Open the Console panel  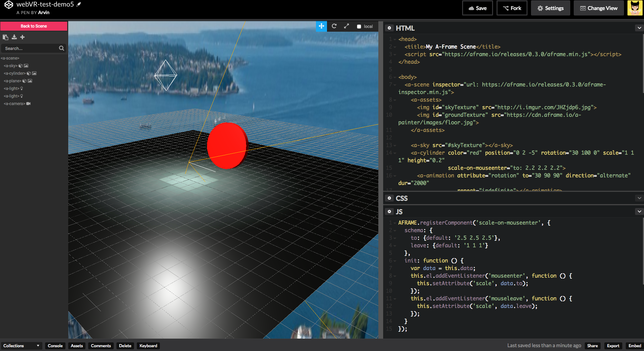55,346
